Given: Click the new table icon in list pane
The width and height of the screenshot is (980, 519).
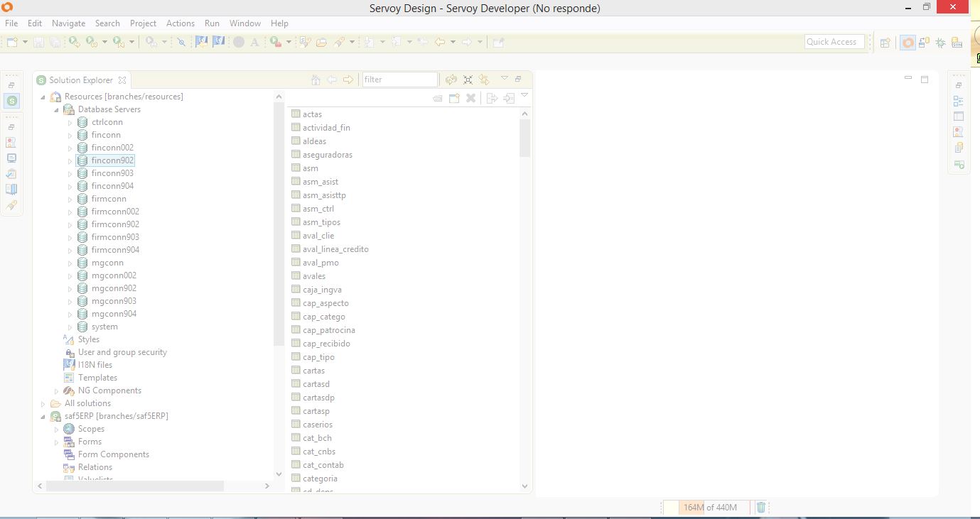Looking at the screenshot, I should (x=454, y=98).
